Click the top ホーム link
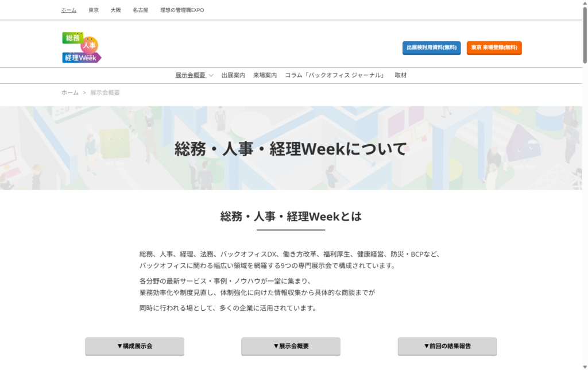Screen dimensions: 588x370 (x=69, y=10)
